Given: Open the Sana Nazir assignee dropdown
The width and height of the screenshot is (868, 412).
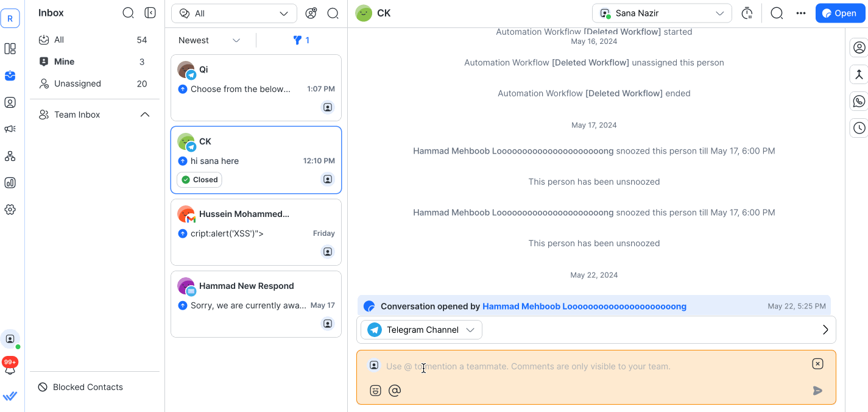Looking at the screenshot, I should [x=662, y=13].
